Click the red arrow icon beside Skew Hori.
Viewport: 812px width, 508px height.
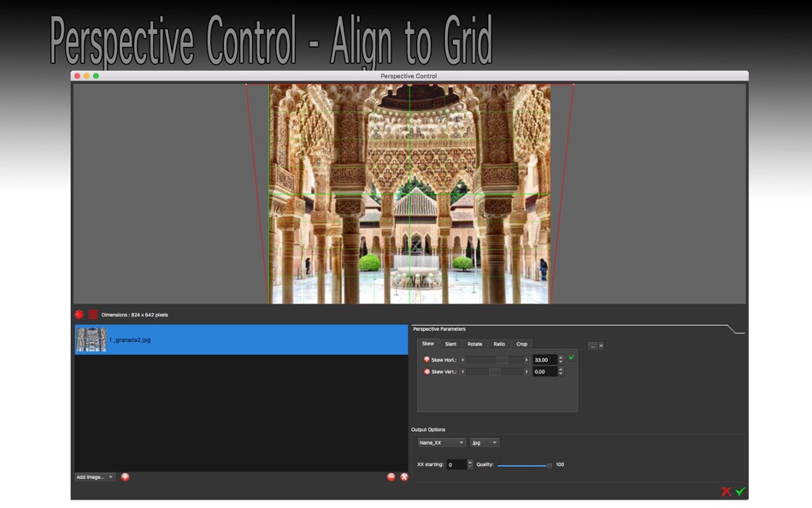(x=427, y=359)
